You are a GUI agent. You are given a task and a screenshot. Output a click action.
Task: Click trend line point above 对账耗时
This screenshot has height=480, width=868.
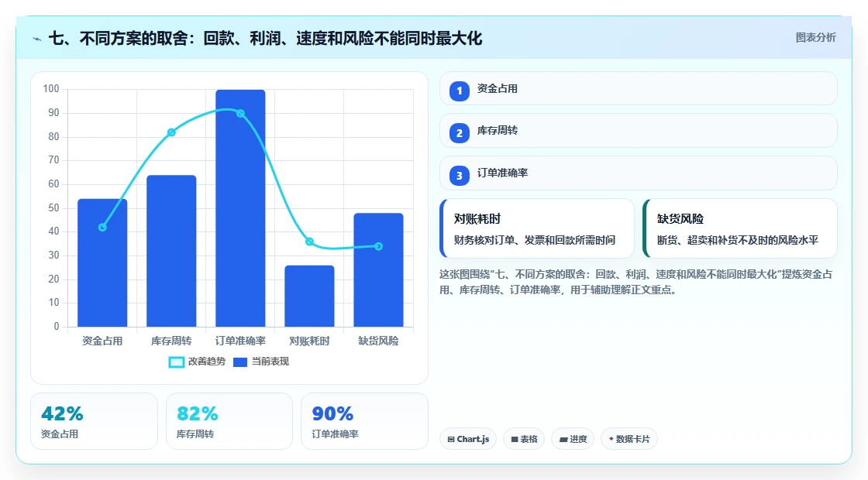coord(309,242)
